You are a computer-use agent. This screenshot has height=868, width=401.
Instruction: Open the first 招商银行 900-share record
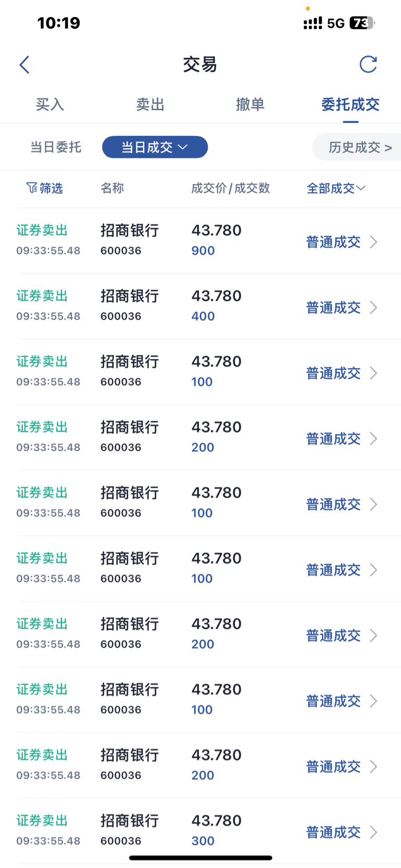click(200, 241)
